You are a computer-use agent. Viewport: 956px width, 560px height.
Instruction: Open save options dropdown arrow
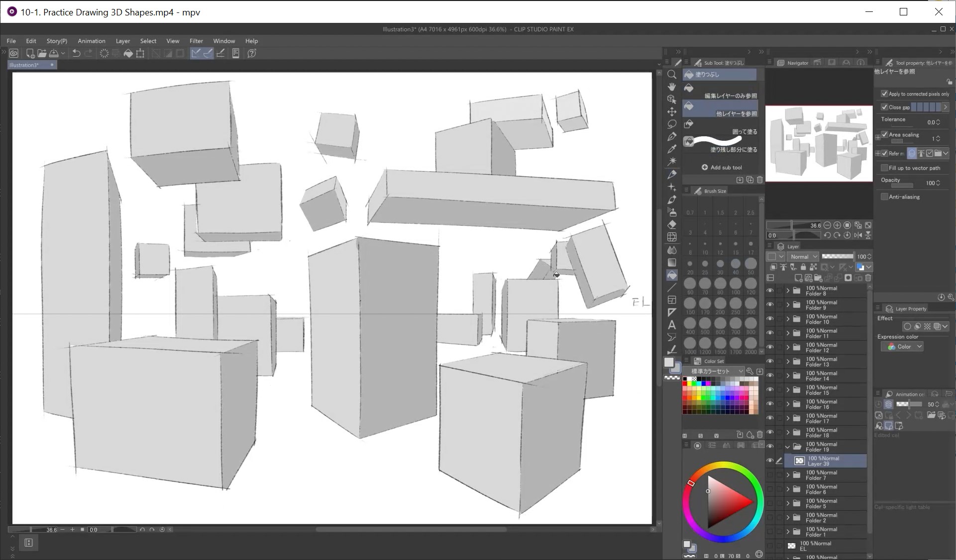[63, 53]
